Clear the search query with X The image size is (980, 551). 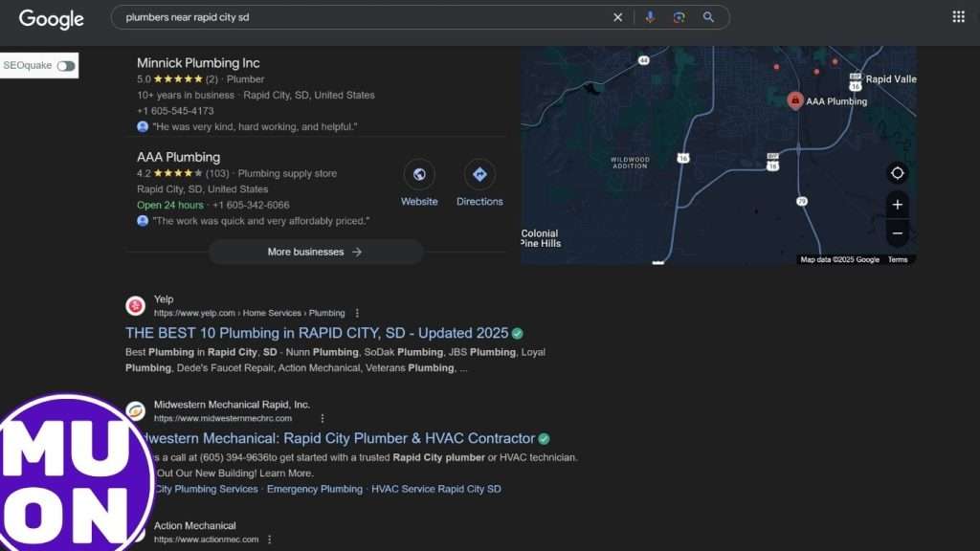coord(617,17)
